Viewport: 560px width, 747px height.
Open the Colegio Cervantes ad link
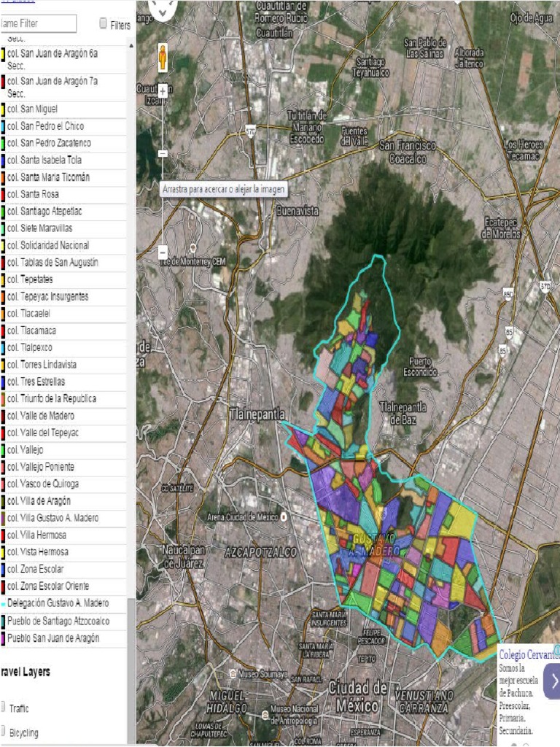[x=529, y=655]
